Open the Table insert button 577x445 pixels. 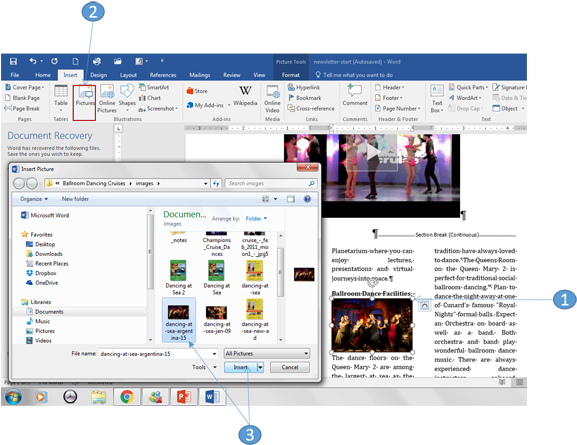(x=61, y=98)
